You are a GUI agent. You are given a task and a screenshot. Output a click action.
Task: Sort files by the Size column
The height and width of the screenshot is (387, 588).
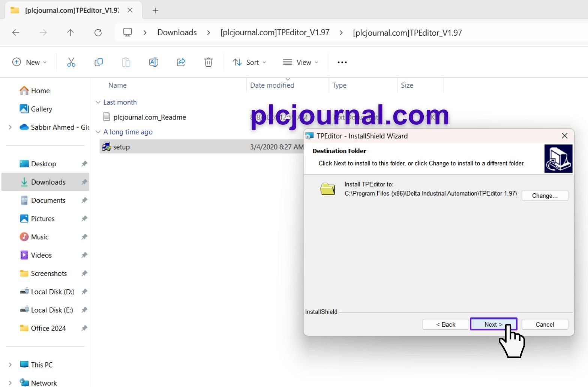pyautogui.click(x=407, y=85)
